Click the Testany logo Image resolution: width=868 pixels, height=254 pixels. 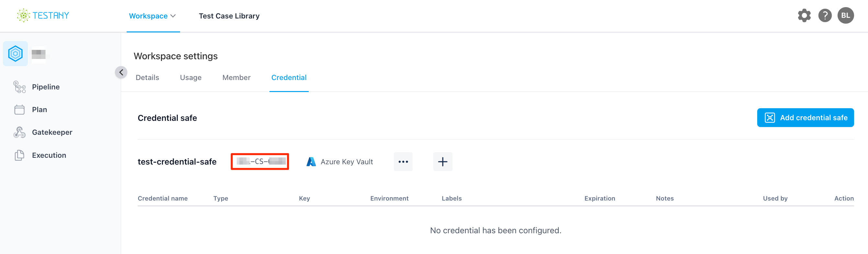point(43,16)
